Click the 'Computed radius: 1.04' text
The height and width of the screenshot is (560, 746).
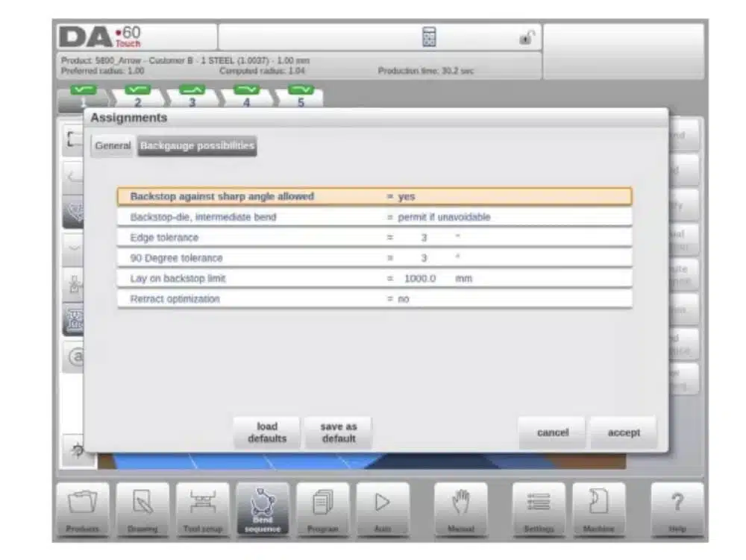tap(262, 71)
